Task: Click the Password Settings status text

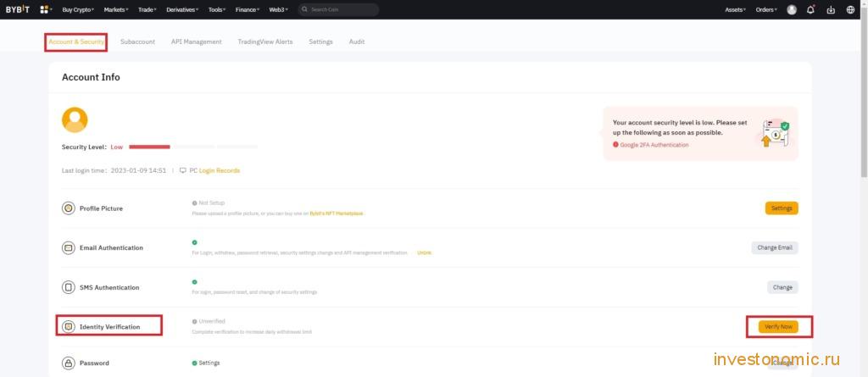Action: point(209,363)
